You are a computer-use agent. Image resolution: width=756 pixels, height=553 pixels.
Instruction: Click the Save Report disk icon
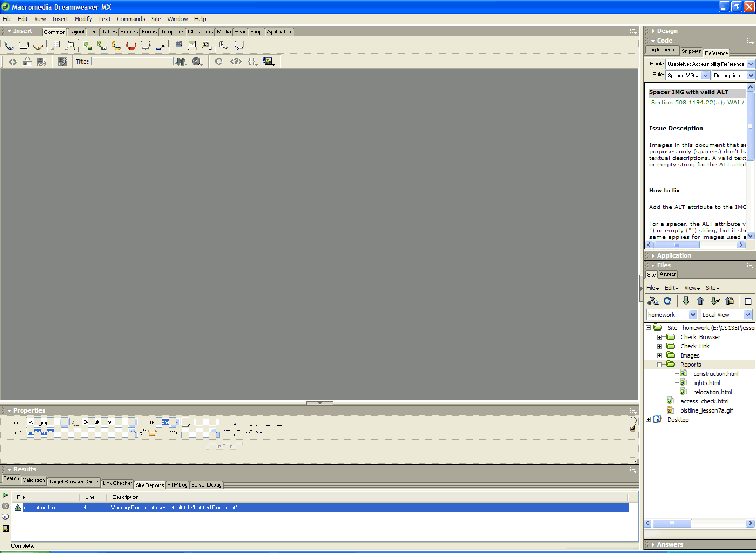pyautogui.click(x=5, y=529)
